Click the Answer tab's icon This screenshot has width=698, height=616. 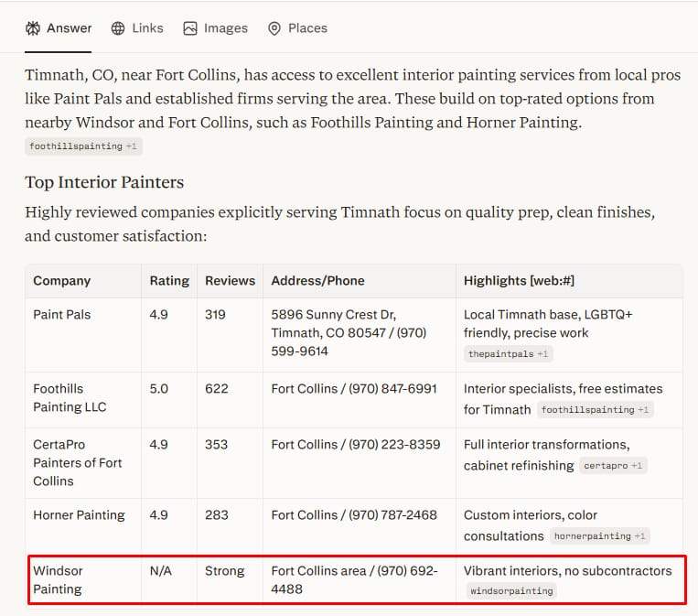33,28
